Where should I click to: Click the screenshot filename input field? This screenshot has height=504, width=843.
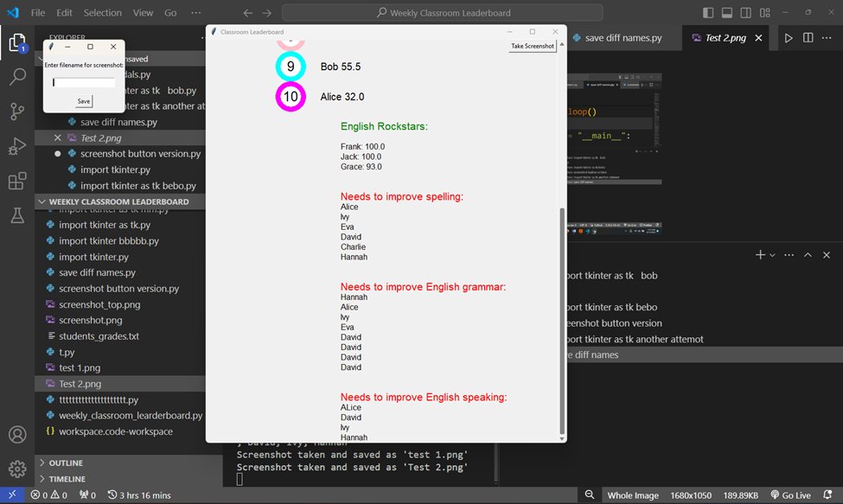pyautogui.click(x=84, y=83)
